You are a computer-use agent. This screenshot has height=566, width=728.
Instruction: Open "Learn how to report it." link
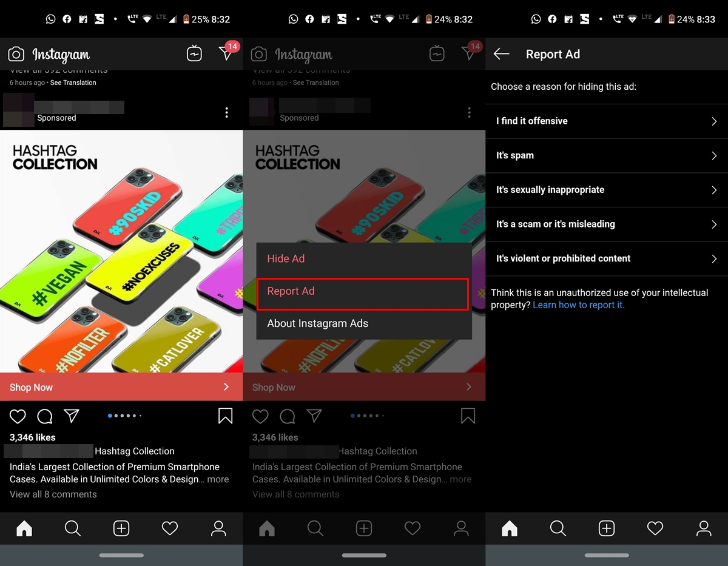[579, 305]
